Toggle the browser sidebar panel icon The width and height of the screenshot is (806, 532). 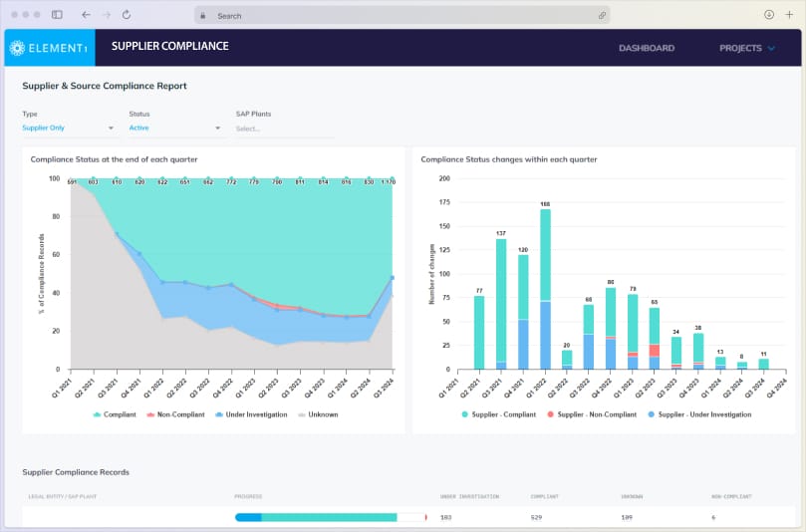(57, 15)
